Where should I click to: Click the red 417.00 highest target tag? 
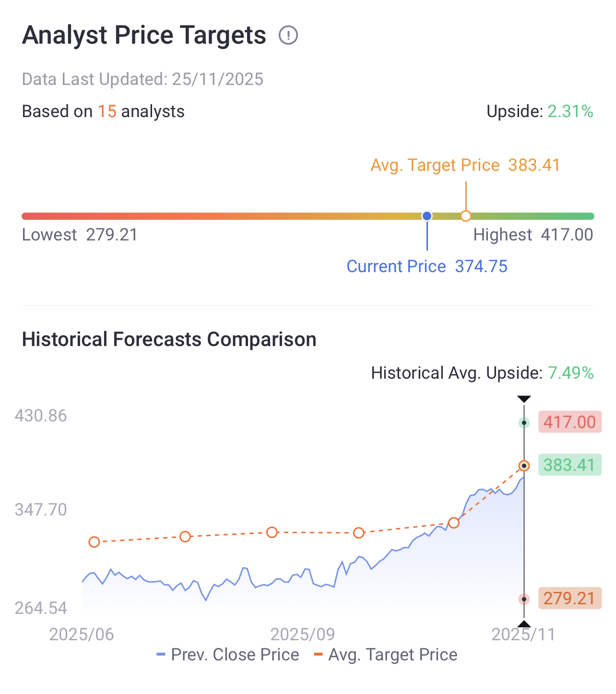(x=569, y=422)
